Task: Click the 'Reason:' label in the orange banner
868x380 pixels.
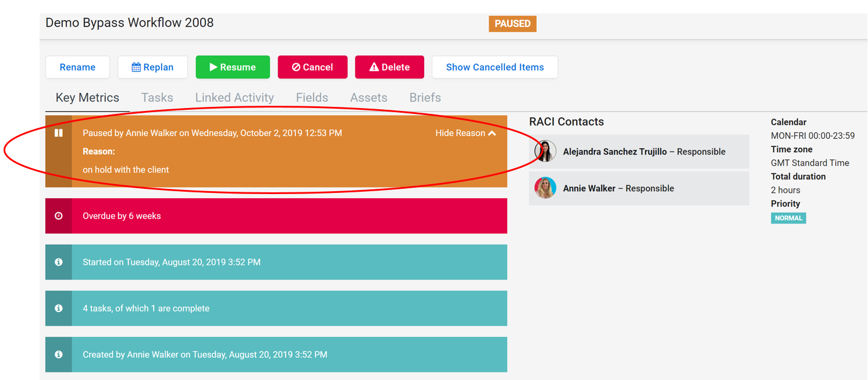Action: point(99,152)
